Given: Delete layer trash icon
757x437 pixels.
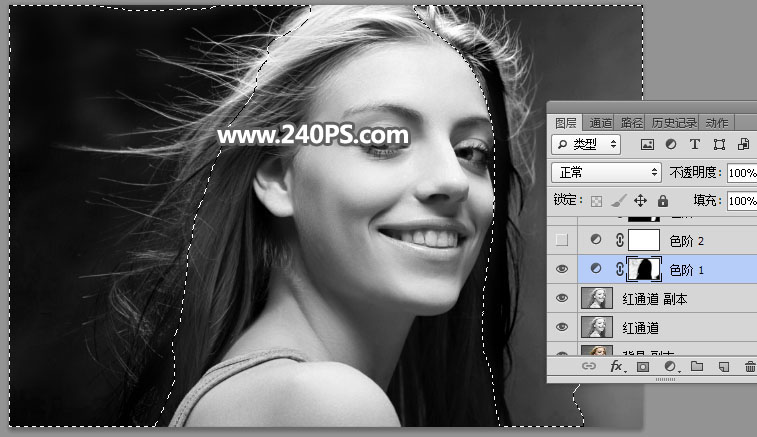Looking at the screenshot, I should [750, 367].
